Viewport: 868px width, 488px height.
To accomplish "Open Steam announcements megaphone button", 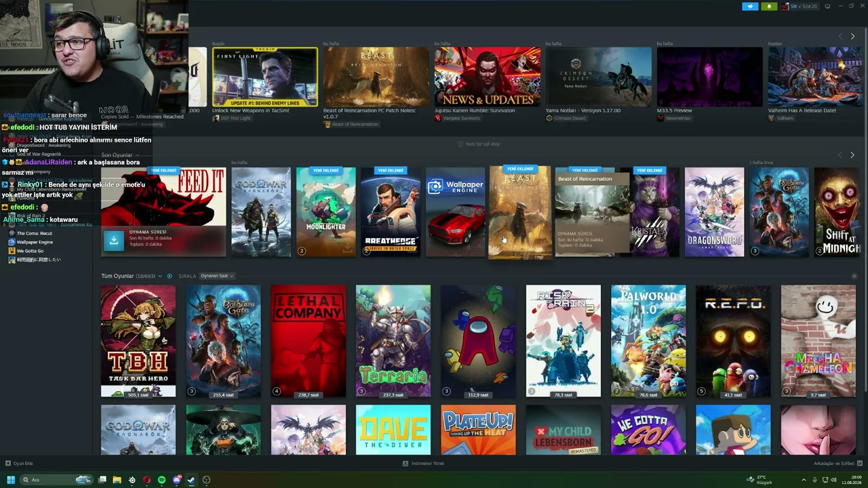I will pyautogui.click(x=750, y=6).
